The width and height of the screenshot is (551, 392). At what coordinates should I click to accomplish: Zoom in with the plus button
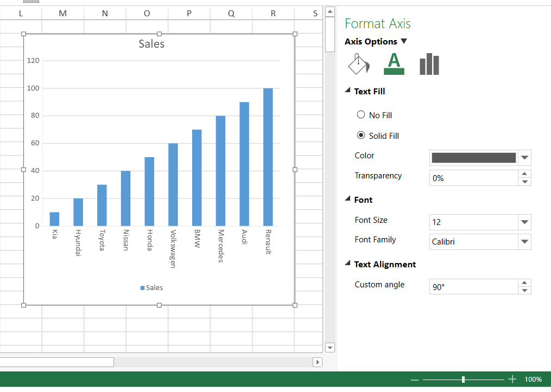[x=512, y=380]
